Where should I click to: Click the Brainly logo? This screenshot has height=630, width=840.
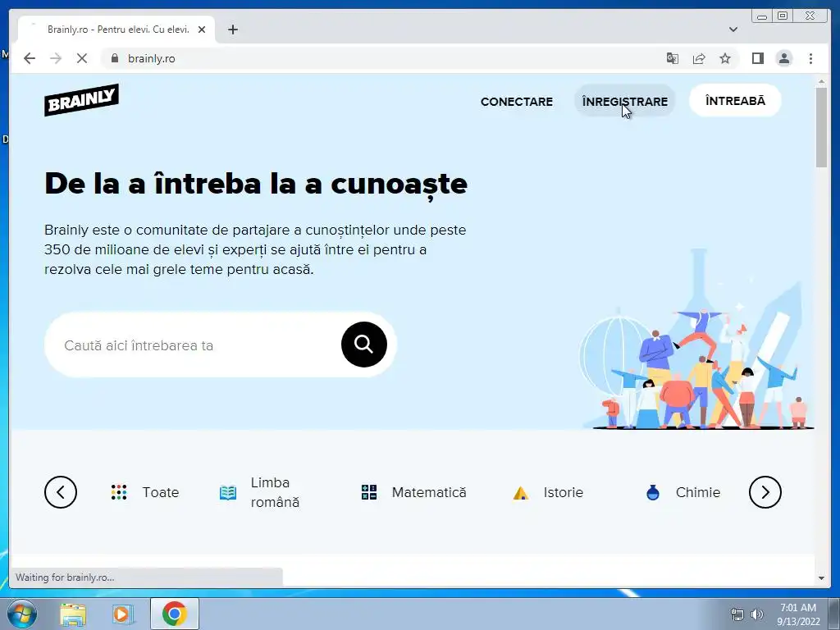click(81, 99)
